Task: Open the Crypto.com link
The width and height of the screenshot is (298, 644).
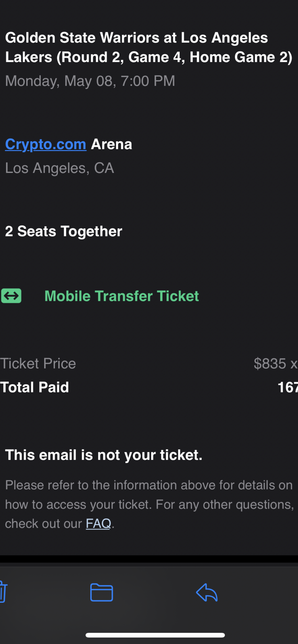Action: point(46,144)
